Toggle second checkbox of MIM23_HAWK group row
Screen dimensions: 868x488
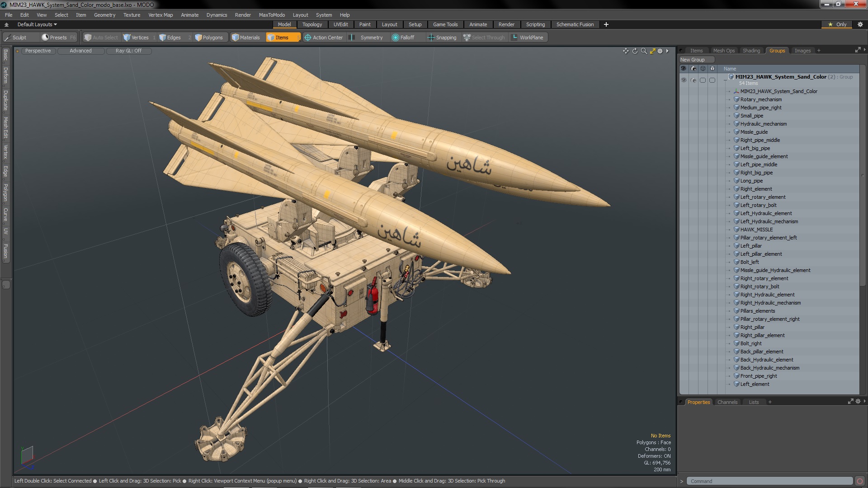pos(712,80)
